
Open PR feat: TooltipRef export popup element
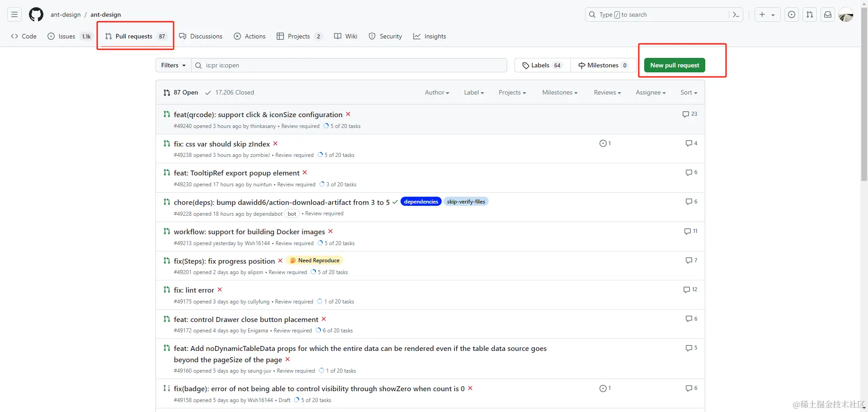coord(236,173)
